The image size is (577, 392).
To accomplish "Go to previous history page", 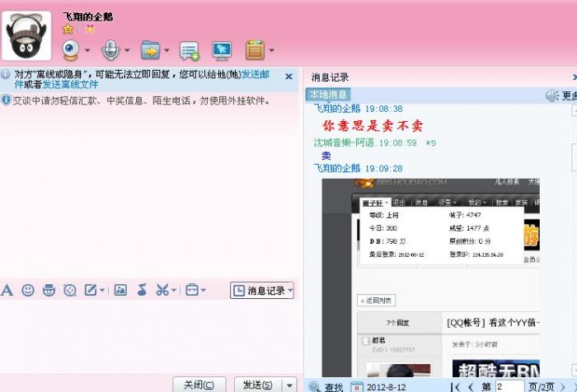I will click(471, 387).
